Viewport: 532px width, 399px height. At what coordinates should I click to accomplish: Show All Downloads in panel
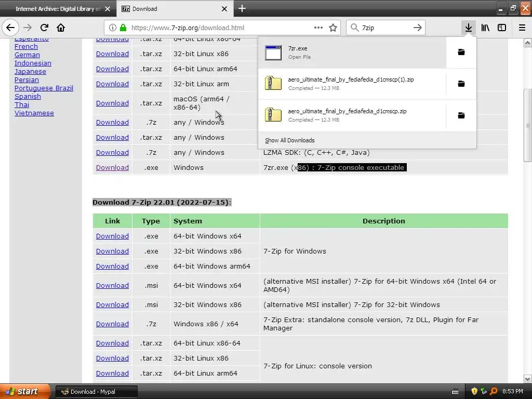pos(290,140)
